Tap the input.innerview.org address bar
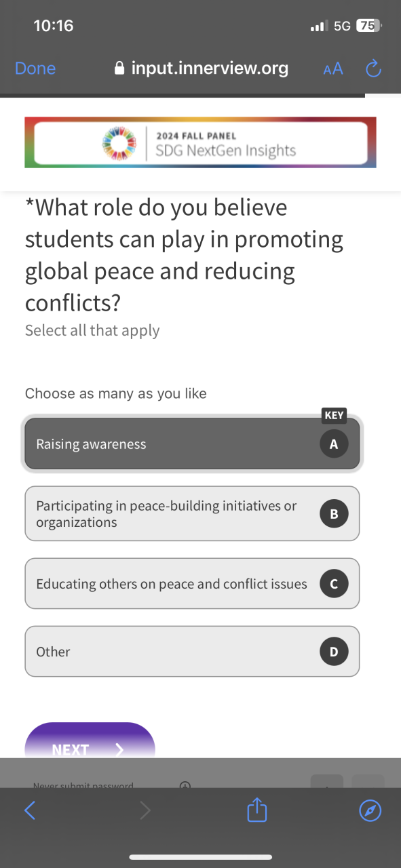 pyautogui.click(x=201, y=68)
